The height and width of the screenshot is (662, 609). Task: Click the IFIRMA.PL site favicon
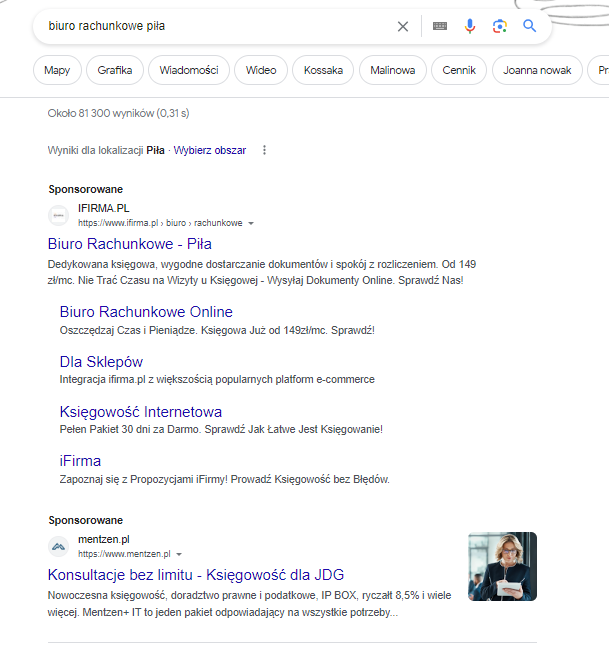(x=58, y=216)
